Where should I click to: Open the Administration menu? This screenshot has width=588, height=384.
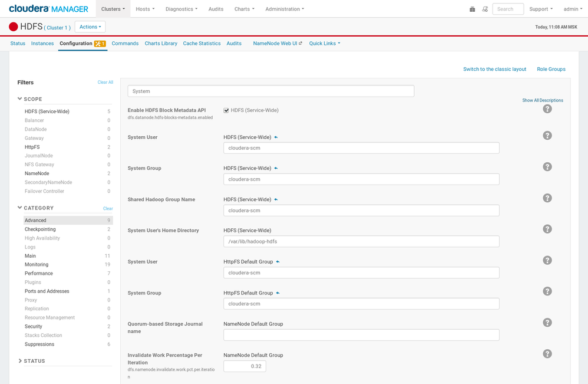pos(285,9)
